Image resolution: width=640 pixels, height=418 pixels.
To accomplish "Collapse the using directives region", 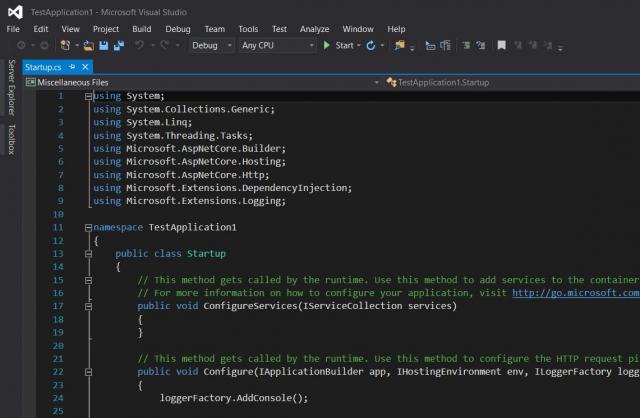I will 86,96.
